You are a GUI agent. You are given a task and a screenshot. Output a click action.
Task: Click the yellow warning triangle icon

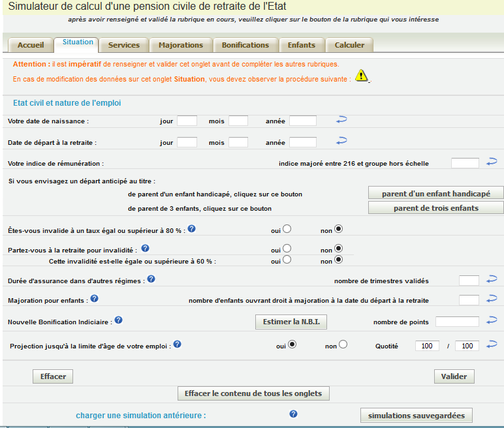point(362,77)
